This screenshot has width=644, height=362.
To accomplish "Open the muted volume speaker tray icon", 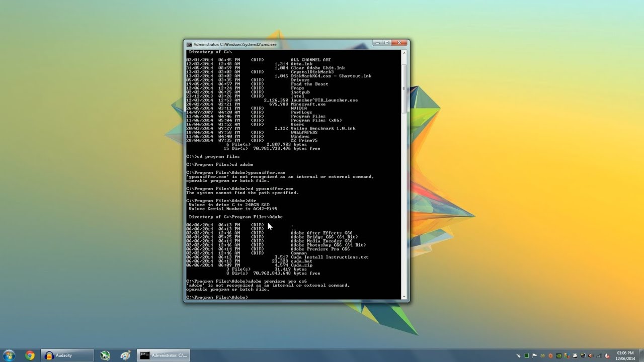I will click(x=607, y=356).
